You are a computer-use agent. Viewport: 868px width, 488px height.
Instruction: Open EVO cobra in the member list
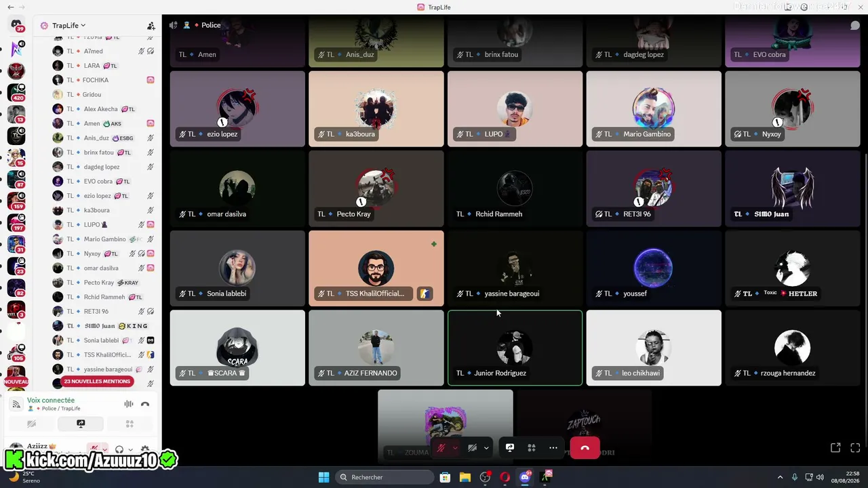coord(104,181)
